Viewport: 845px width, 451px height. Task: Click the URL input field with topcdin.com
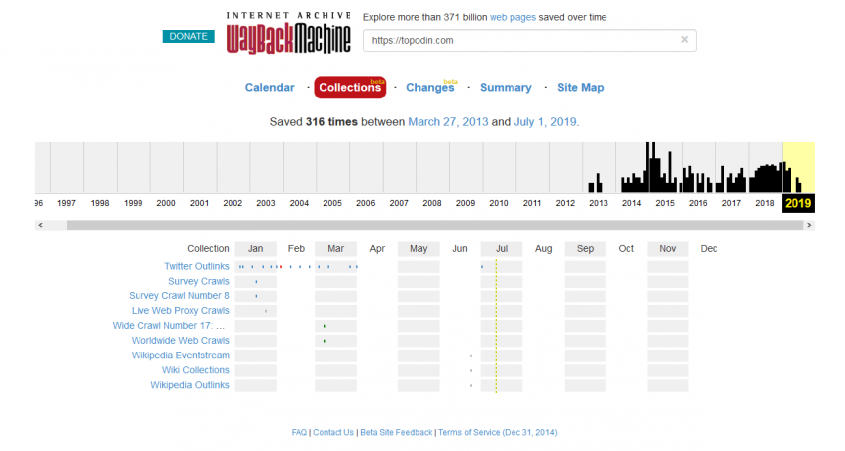[520, 40]
